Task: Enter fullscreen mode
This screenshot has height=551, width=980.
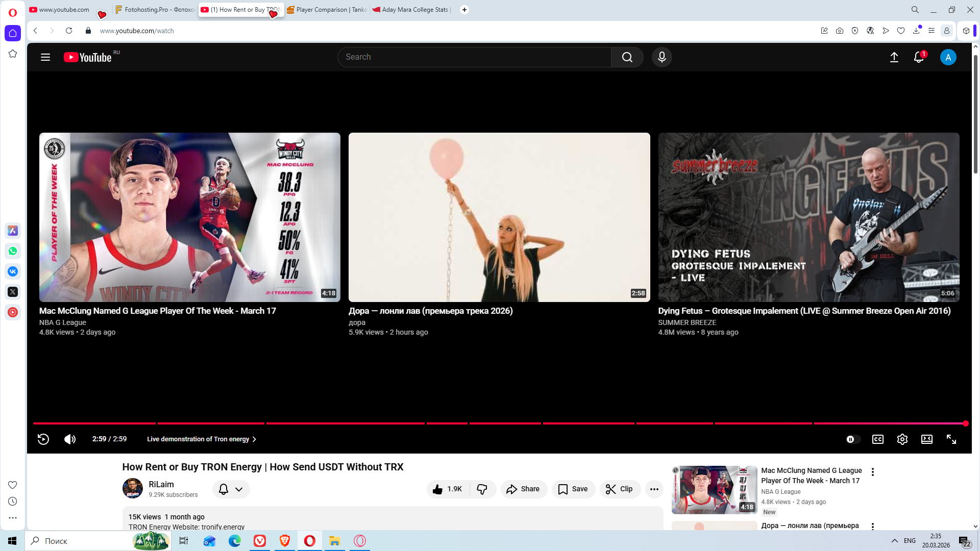Action: coord(951,439)
